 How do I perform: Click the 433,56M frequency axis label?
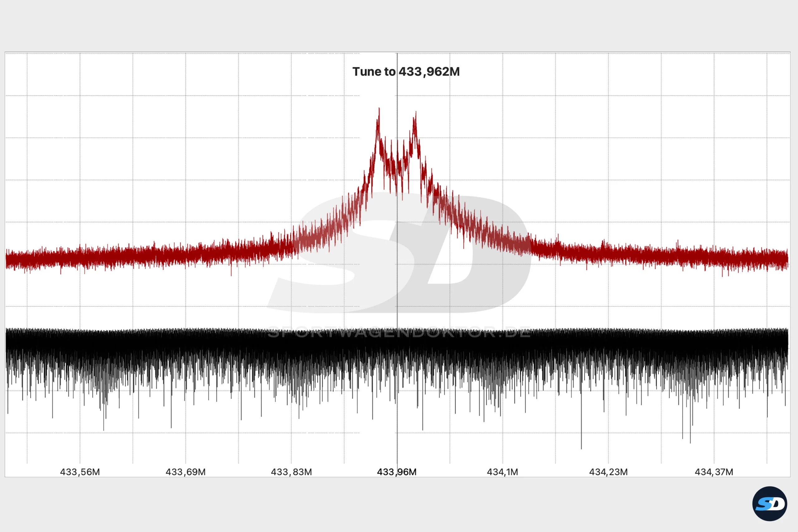click(x=80, y=472)
